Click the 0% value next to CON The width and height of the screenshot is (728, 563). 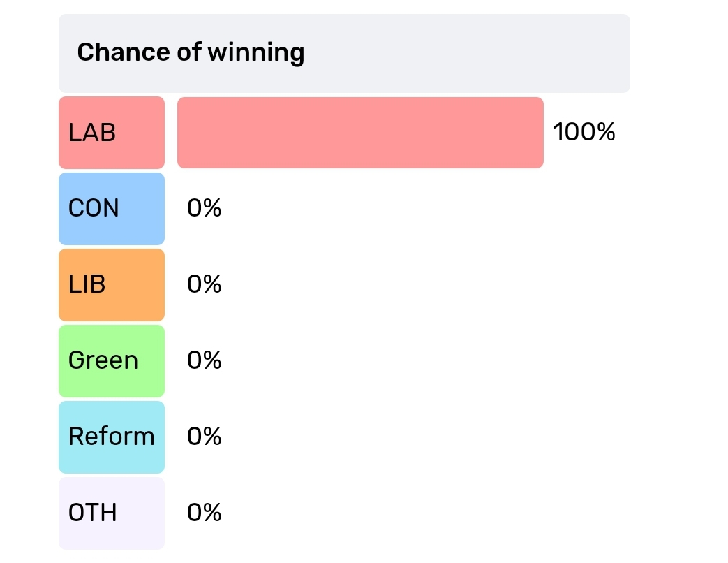[x=205, y=208]
